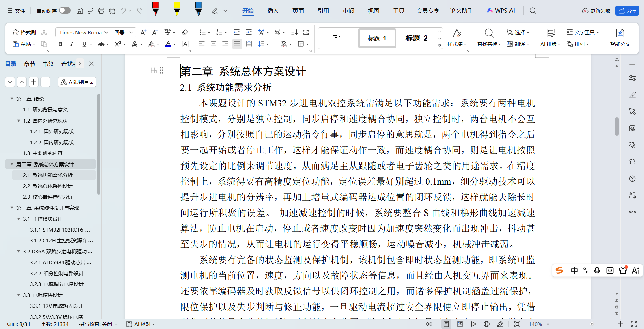
Task: Click the clear formatting eraser icon
Action: coord(185,32)
